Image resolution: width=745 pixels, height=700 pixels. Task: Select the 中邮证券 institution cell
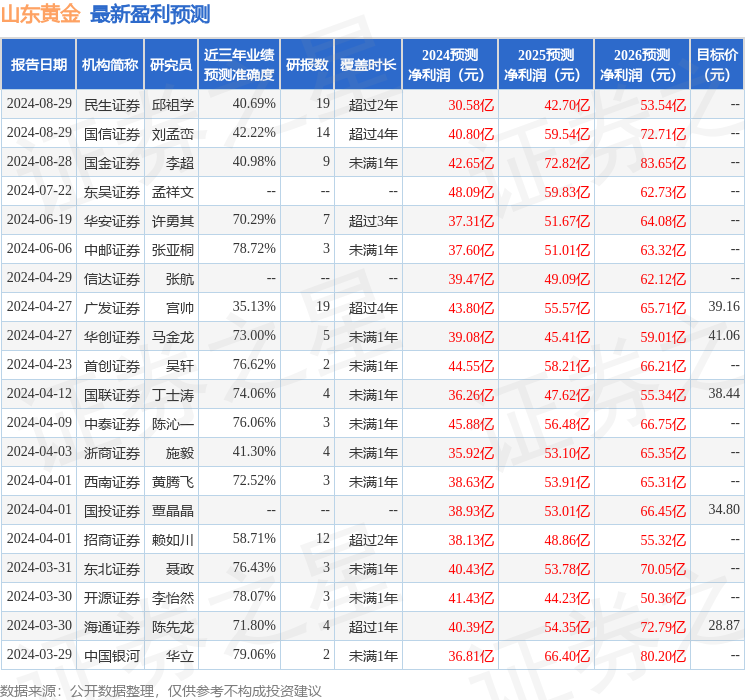click(112, 250)
